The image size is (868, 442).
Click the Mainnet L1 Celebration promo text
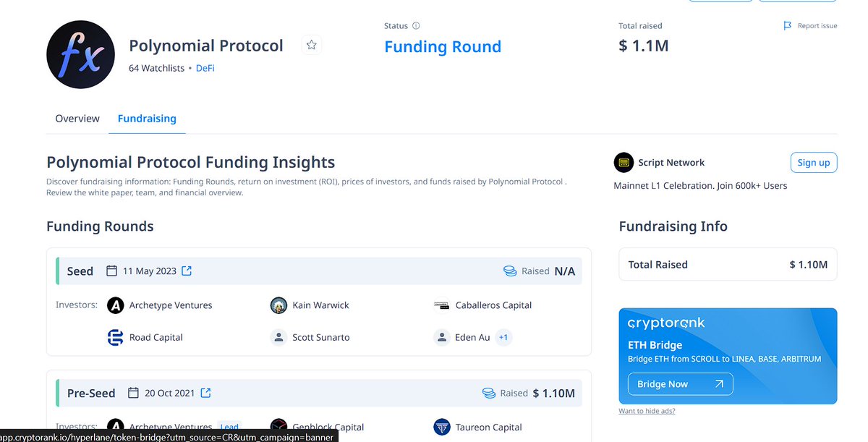700,185
